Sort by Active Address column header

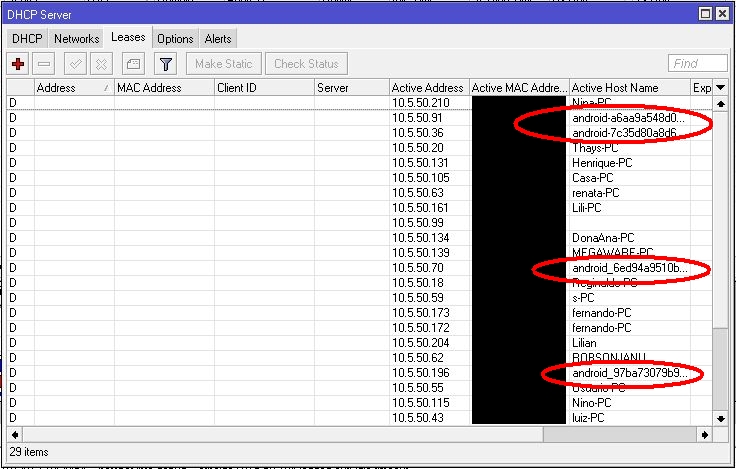tap(429, 88)
